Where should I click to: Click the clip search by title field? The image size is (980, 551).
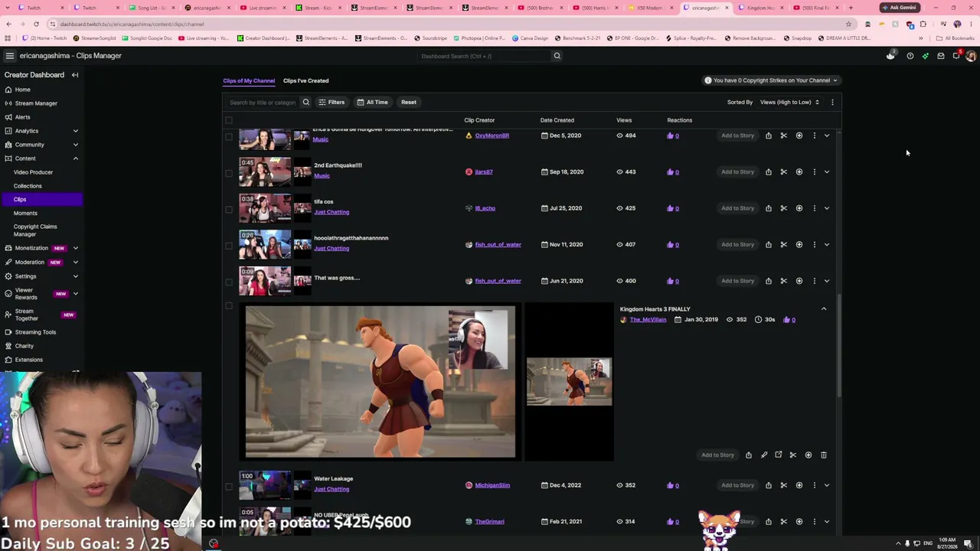coord(263,102)
